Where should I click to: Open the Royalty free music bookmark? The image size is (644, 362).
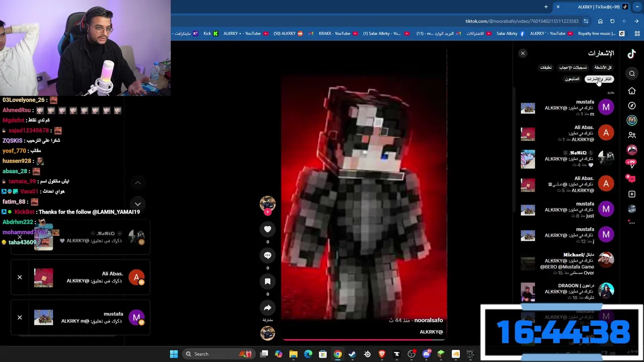pos(601,34)
